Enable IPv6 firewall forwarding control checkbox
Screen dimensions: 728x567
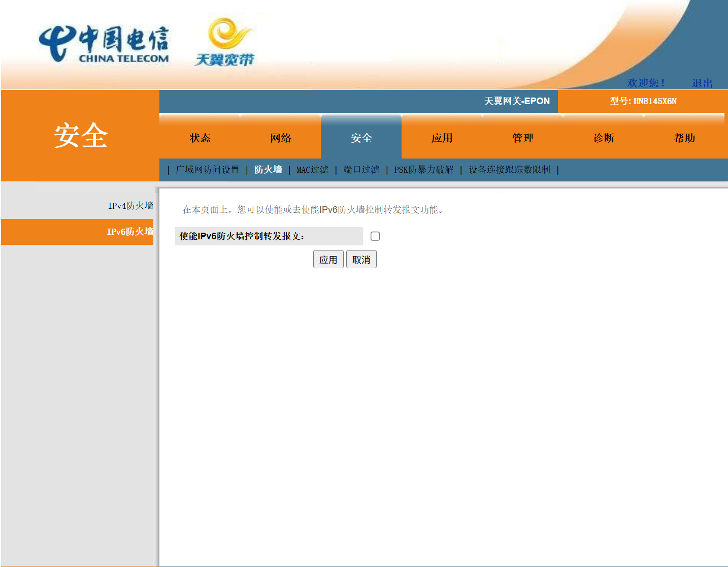[x=375, y=236]
